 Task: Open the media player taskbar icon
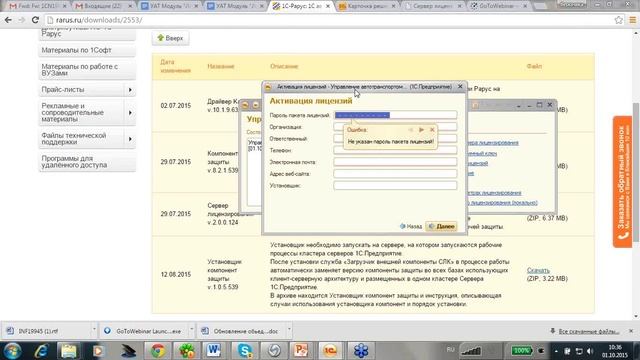[x=98, y=351]
